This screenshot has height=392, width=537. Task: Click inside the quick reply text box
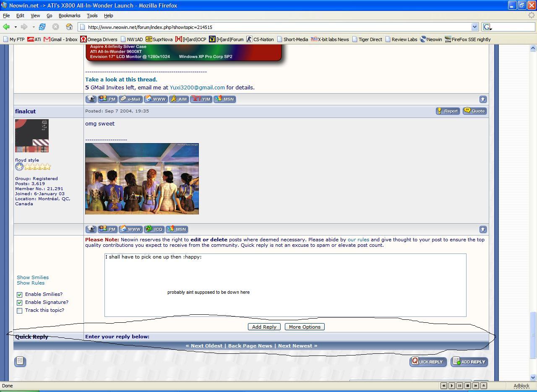[285, 285]
